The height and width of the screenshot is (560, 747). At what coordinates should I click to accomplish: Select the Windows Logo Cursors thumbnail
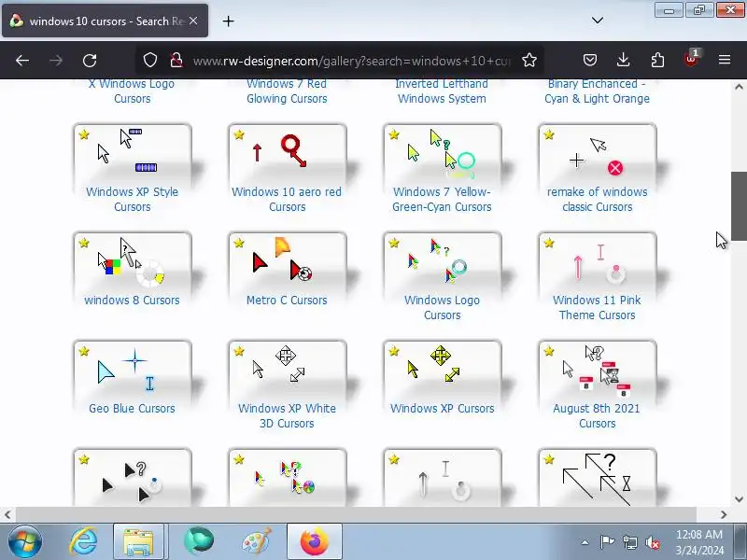pyautogui.click(x=442, y=262)
